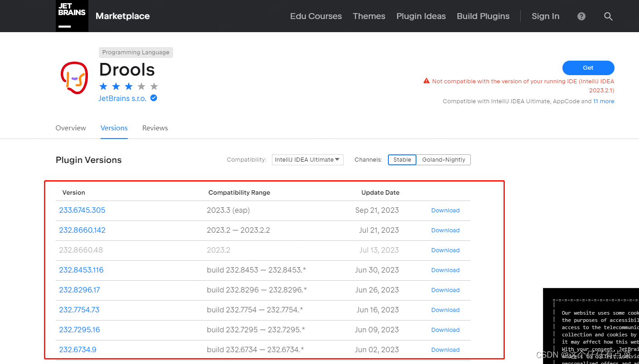Viewport: 639px width, 364px height.
Task: Click the JetBrains logo in the header
Action: 71,16
